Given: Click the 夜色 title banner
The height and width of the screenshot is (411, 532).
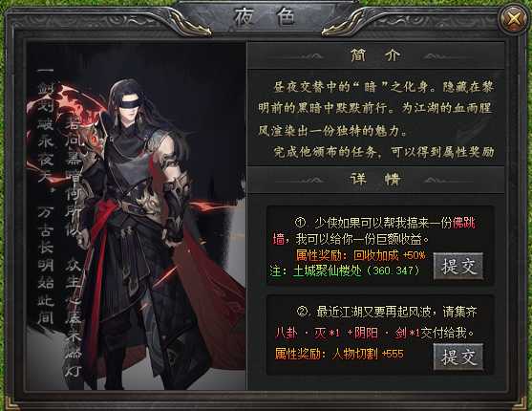Looking at the screenshot, I should [x=265, y=17].
